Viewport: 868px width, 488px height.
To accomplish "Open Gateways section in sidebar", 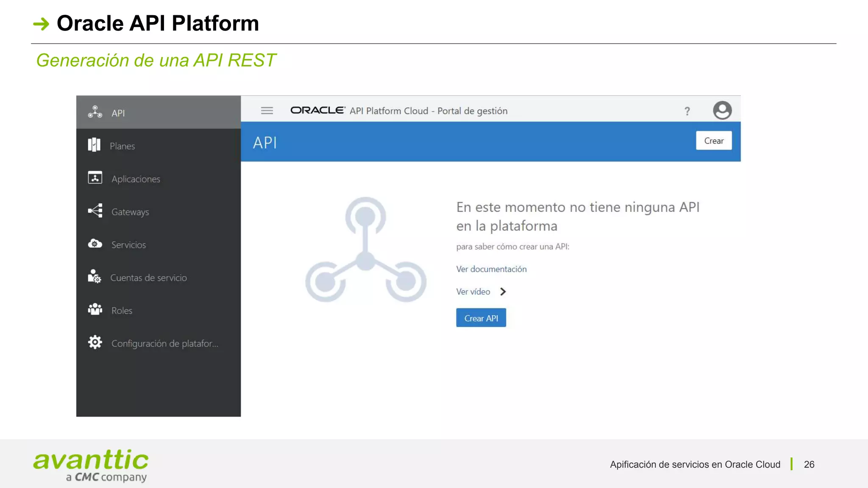I will 159,211.
